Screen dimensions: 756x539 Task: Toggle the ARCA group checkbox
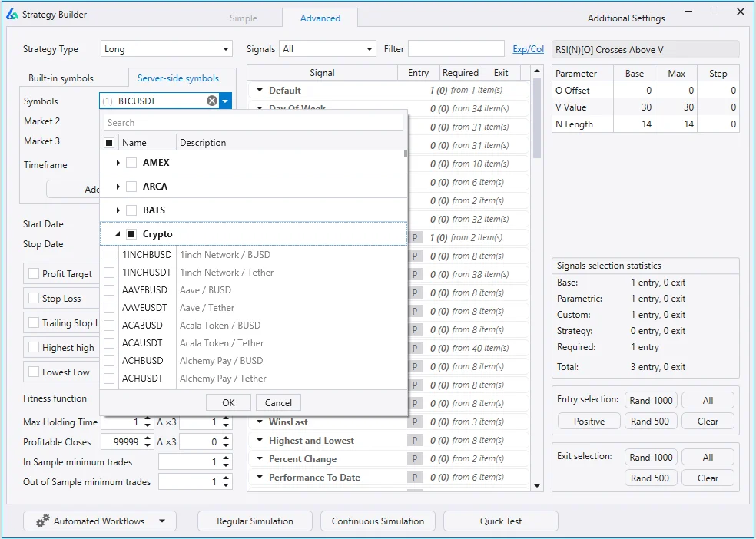pyautogui.click(x=131, y=187)
